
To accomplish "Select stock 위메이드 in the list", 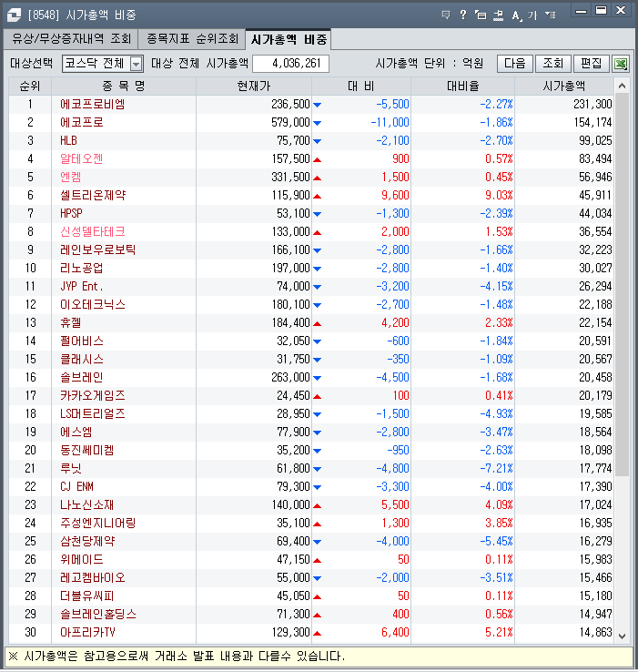I will (x=82, y=560).
